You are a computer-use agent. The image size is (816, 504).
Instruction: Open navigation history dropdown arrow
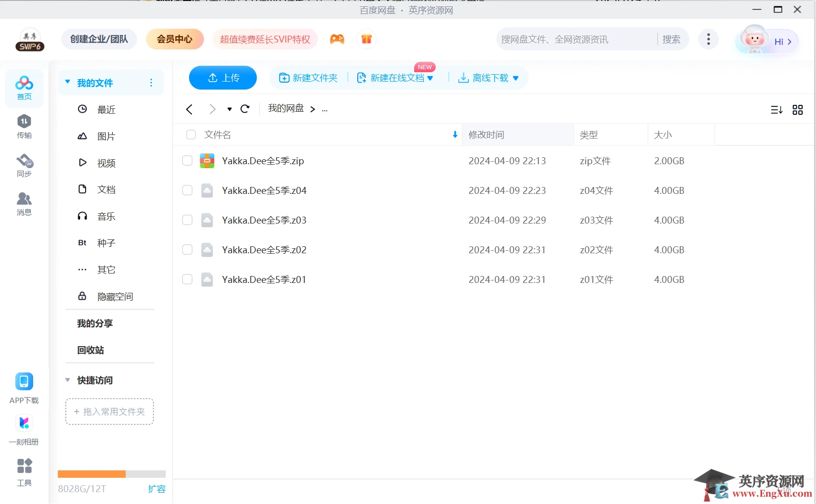tap(230, 109)
